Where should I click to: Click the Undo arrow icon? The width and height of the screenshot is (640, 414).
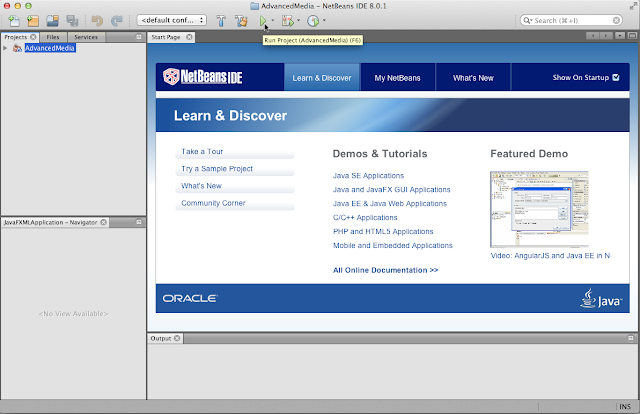pyautogui.click(x=97, y=20)
